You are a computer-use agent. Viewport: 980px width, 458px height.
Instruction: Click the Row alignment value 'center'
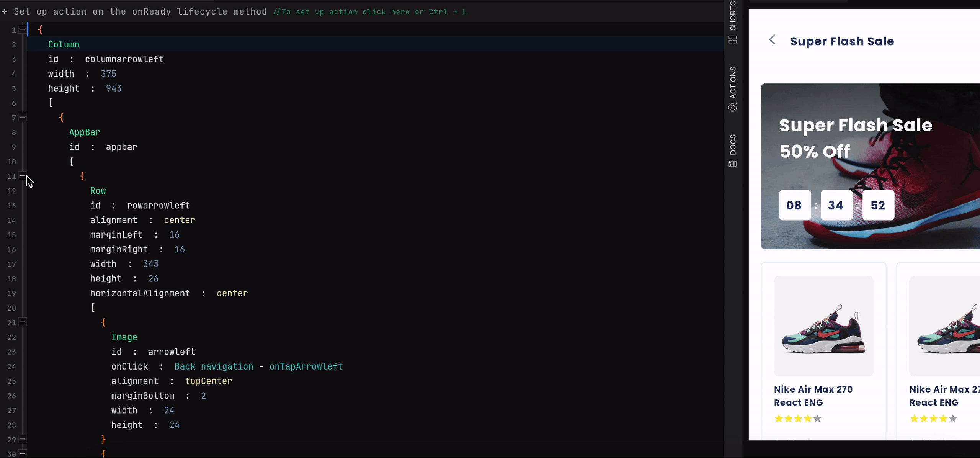[x=180, y=220]
